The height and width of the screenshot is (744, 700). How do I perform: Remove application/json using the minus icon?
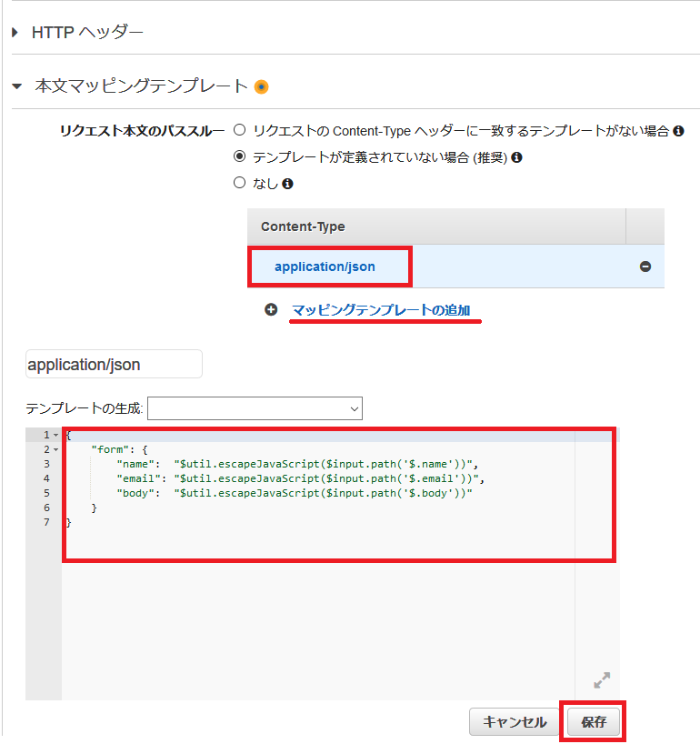[645, 266]
